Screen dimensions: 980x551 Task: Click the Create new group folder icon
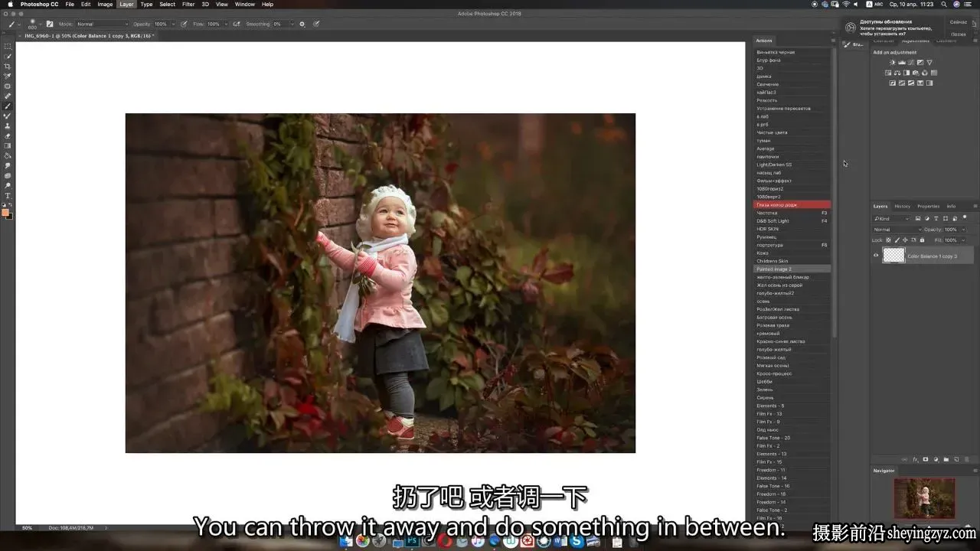[x=946, y=459]
